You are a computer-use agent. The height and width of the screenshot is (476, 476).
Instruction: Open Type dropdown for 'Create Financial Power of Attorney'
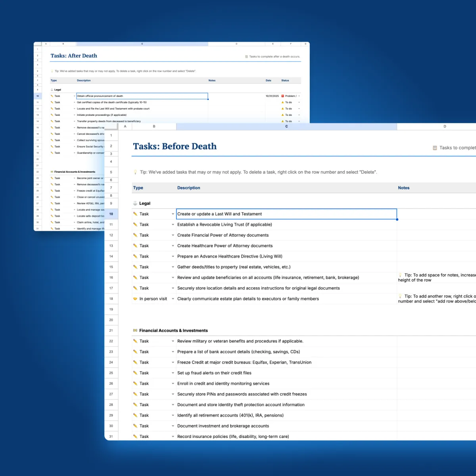tap(173, 235)
